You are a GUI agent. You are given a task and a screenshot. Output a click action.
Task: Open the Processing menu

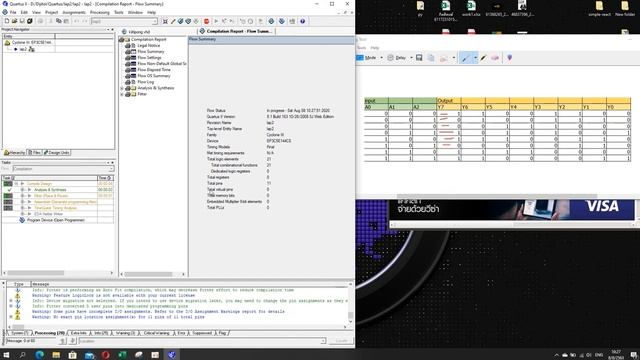[100, 13]
